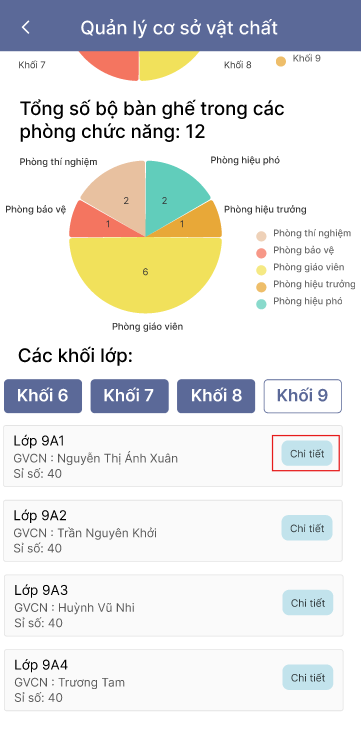Image resolution: width=361 pixels, height=740 pixels.
Task: Open Chi tiết for Lớp 9A1
Action: pyautogui.click(x=307, y=454)
